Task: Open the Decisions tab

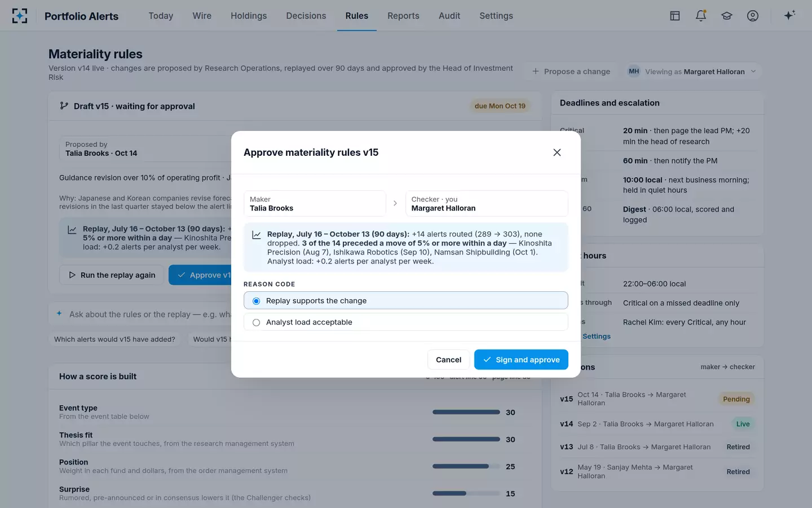Action: click(x=306, y=16)
